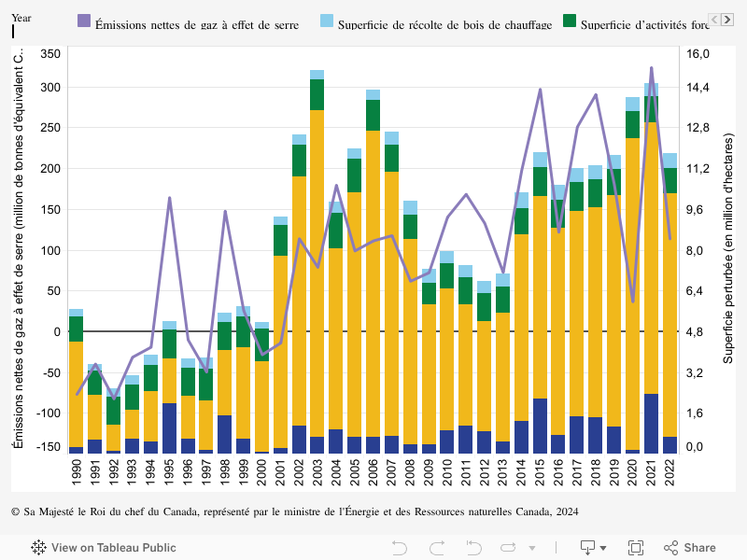Highlight Émissions nettes de gaz legend label

(197, 24)
